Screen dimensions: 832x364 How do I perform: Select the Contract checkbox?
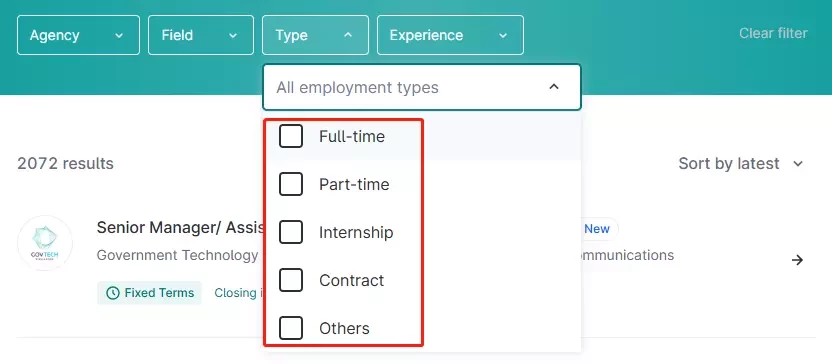point(291,280)
